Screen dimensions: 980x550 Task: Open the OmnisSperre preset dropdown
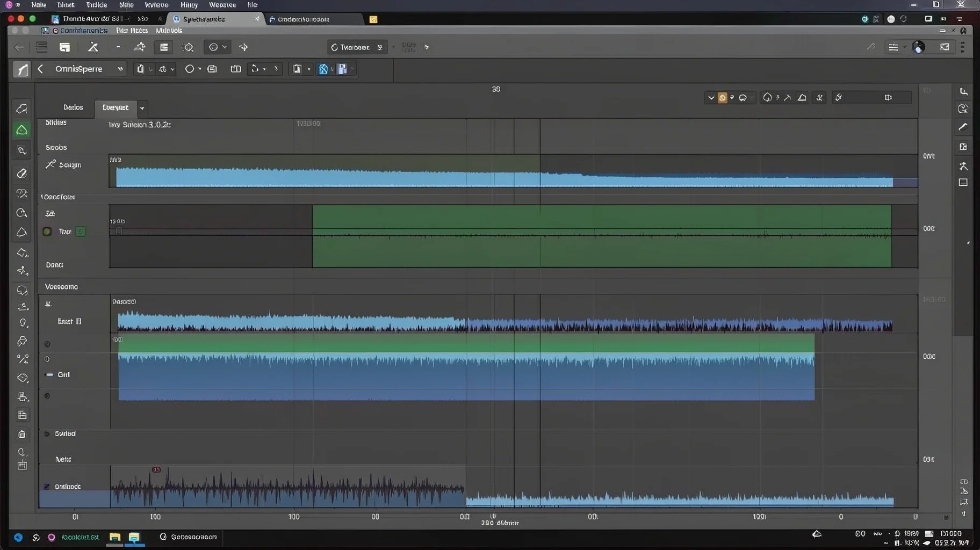point(120,69)
